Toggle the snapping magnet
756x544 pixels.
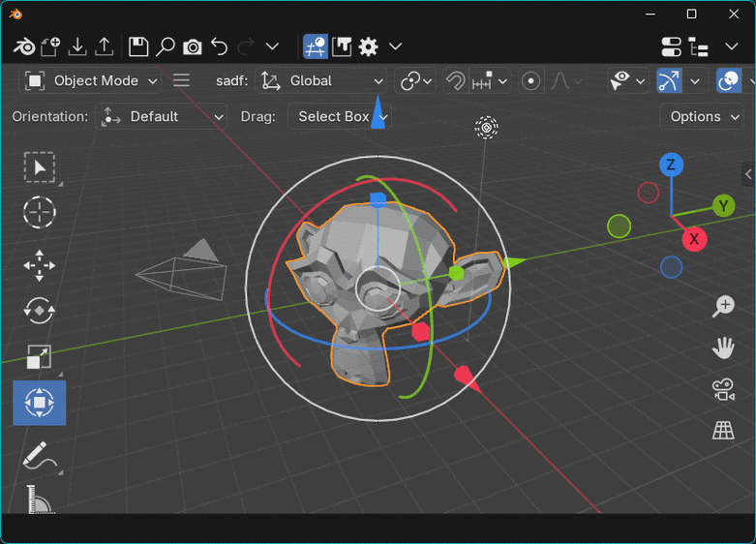pos(455,81)
